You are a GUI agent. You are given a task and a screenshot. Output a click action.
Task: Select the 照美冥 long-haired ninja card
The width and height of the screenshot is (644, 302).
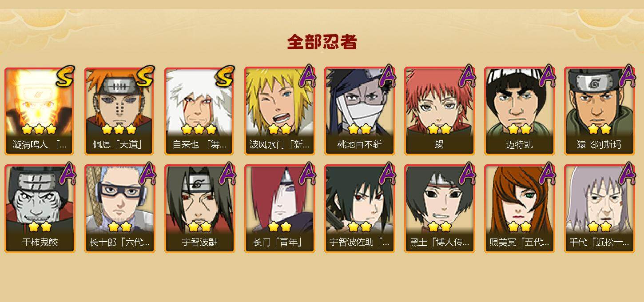point(519,209)
